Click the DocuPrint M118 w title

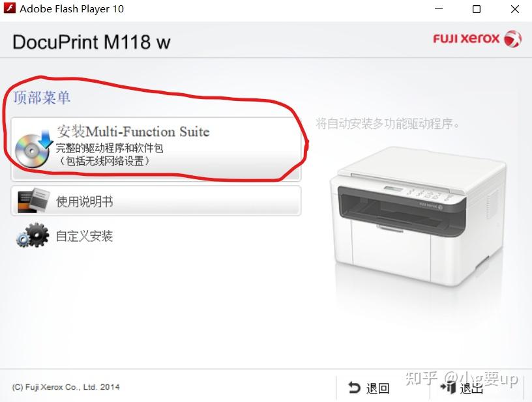[91, 42]
